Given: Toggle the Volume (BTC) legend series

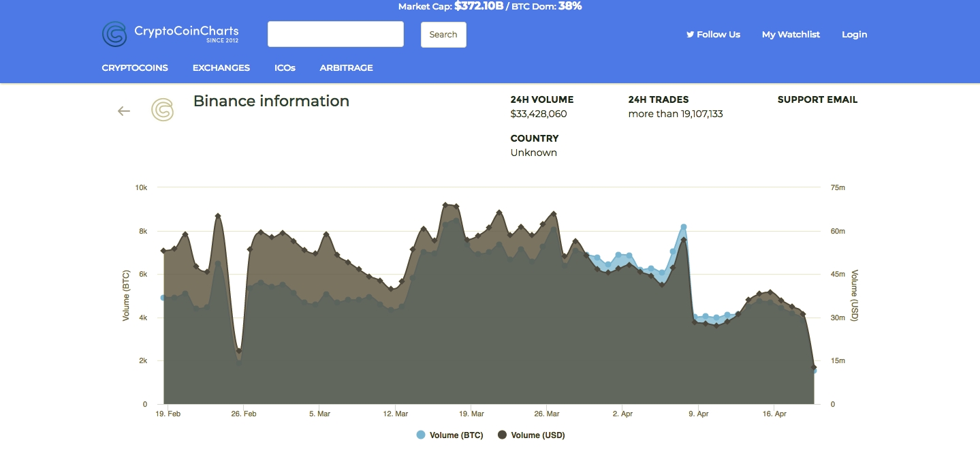Looking at the screenshot, I should [449, 435].
